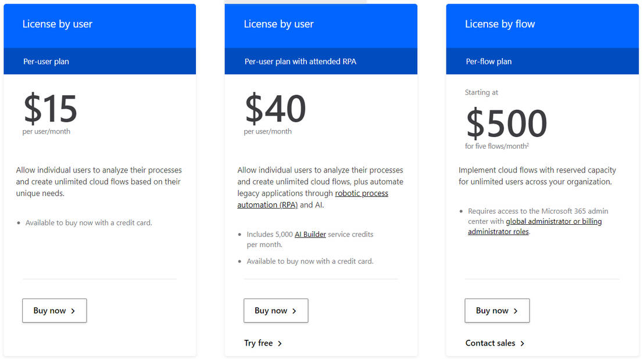The height and width of the screenshot is (359, 644).
Task: Open the Contact sales link
Action: pyautogui.click(x=490, y=343)
